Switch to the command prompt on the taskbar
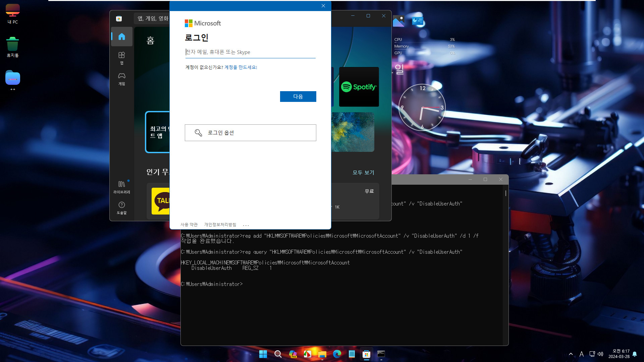The height and width of the screenshot is (362, 644). 381,354
